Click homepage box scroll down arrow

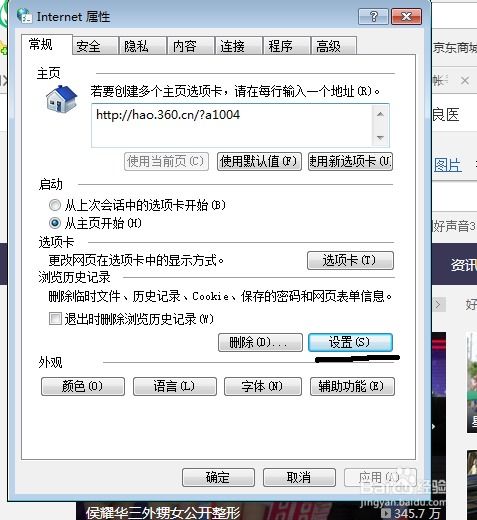tap(380, 137)
